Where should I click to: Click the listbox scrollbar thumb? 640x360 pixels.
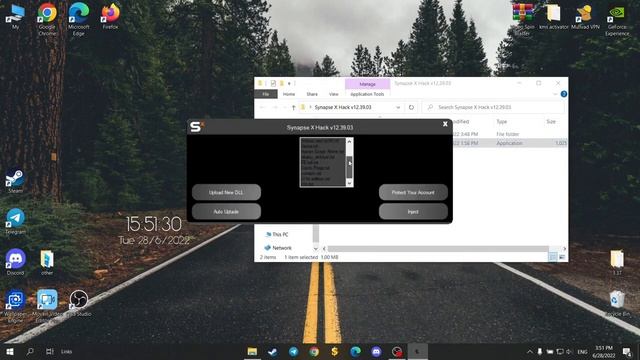pyautogui.click(x=349, y=167)
